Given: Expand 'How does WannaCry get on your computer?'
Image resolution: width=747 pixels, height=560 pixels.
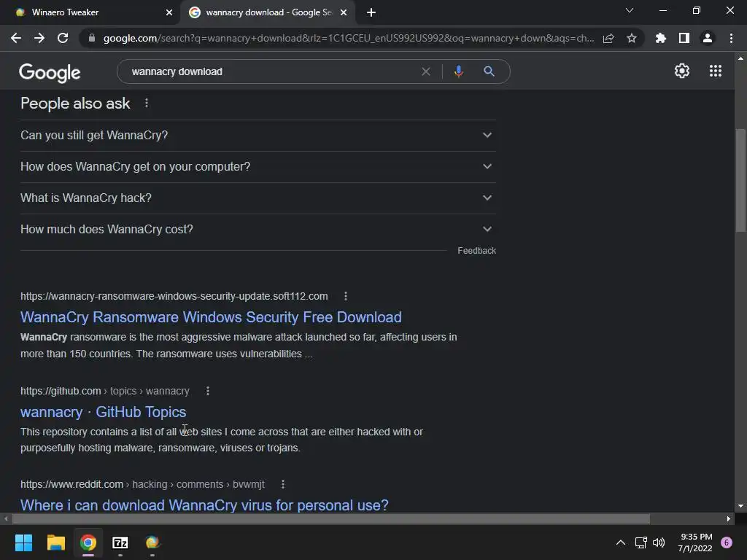Looking at the screenshot, I should (258, 167).
